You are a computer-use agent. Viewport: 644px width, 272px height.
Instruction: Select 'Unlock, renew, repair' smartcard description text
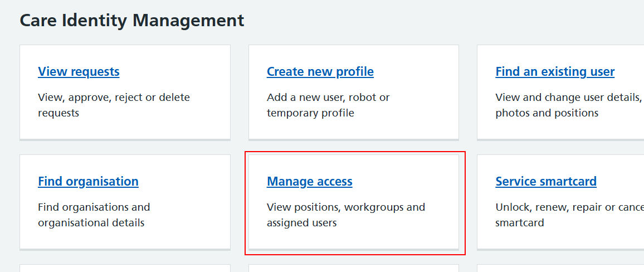coord(570,215)
